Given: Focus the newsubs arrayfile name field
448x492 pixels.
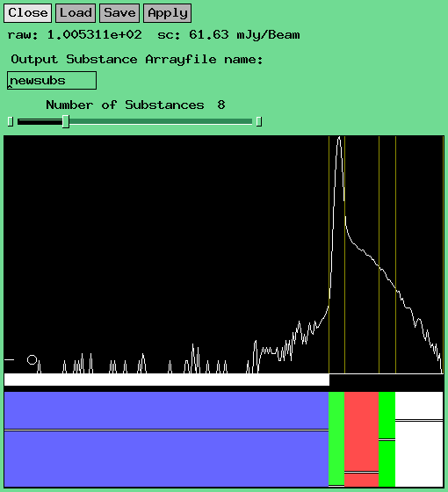Looking at the screenshot, I should click(x=52, y=81).
